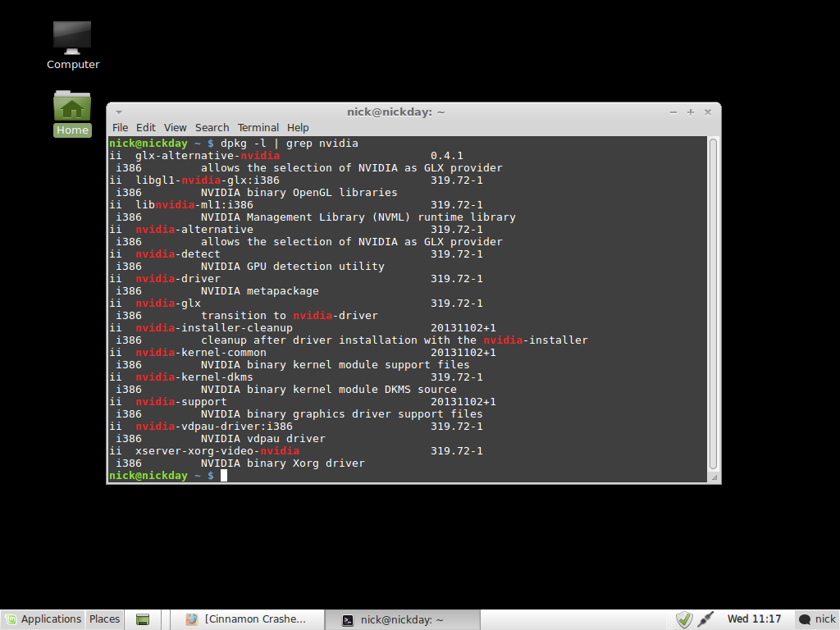Screen dimensions: 840x630
Task: Click the 'dpkg -l | grep nvidia' command
Action: [290, 143]
